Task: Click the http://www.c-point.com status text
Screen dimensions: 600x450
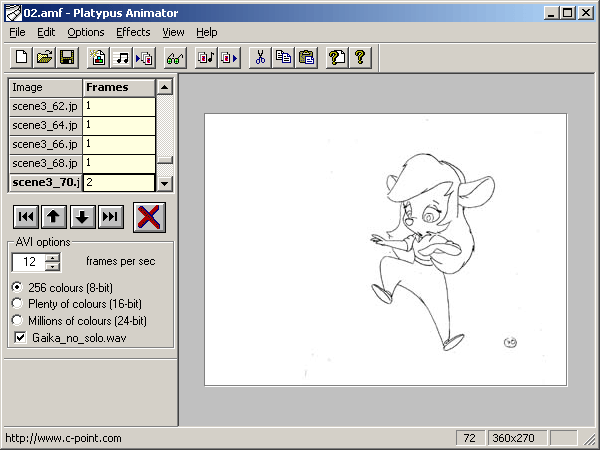Action: point(63,438)
